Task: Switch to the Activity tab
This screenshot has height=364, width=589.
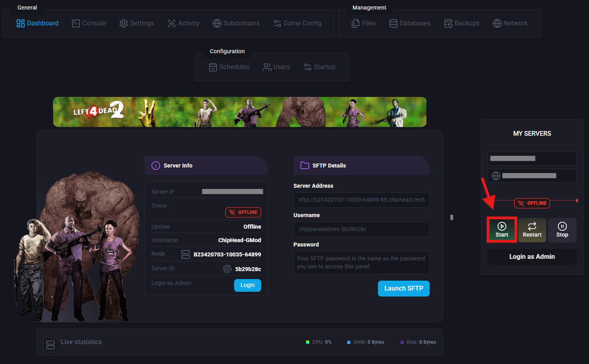Action: pyautogui.click(x=184, y=23)
